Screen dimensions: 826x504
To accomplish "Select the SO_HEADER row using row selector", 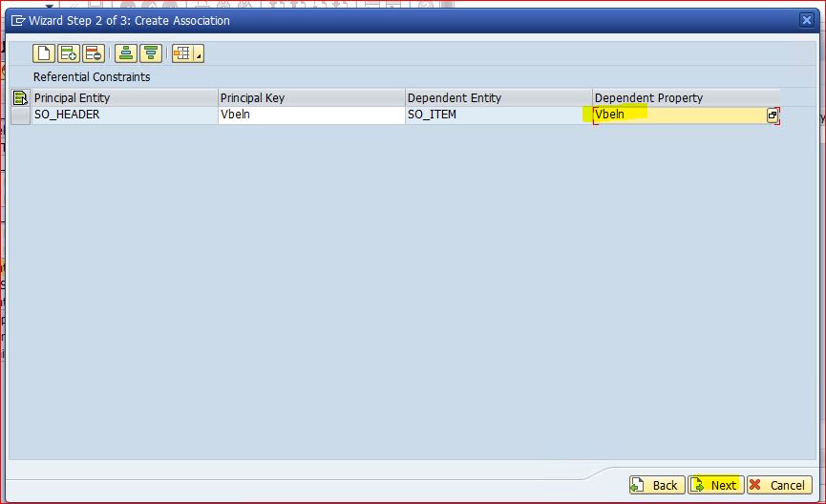I will 21,115.
